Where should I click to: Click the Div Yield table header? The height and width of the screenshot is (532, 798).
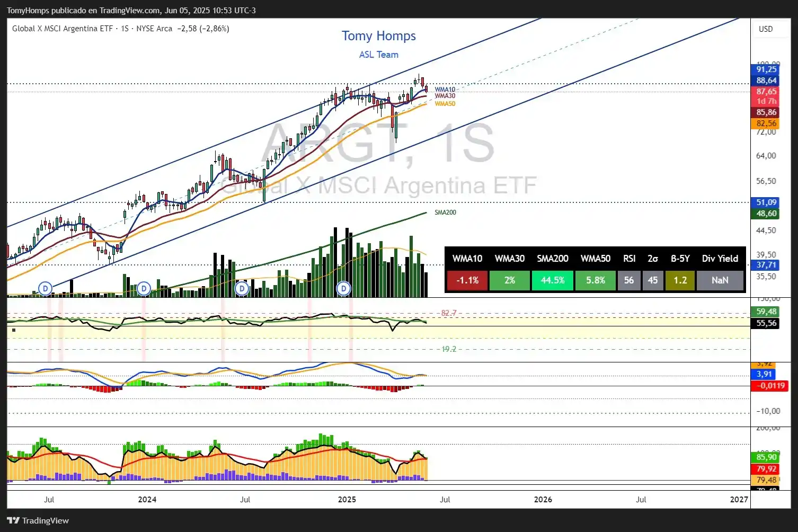(720, 259)
